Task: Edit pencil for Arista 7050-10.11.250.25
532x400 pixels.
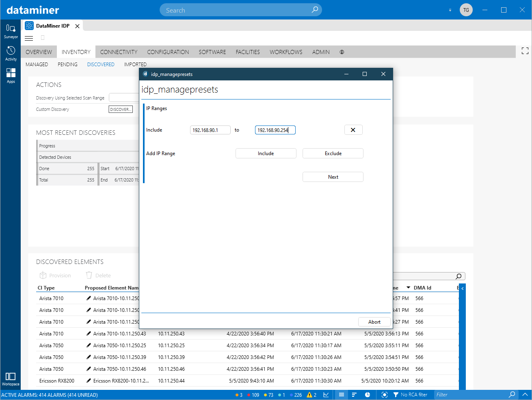Action: tap(89, 346)
